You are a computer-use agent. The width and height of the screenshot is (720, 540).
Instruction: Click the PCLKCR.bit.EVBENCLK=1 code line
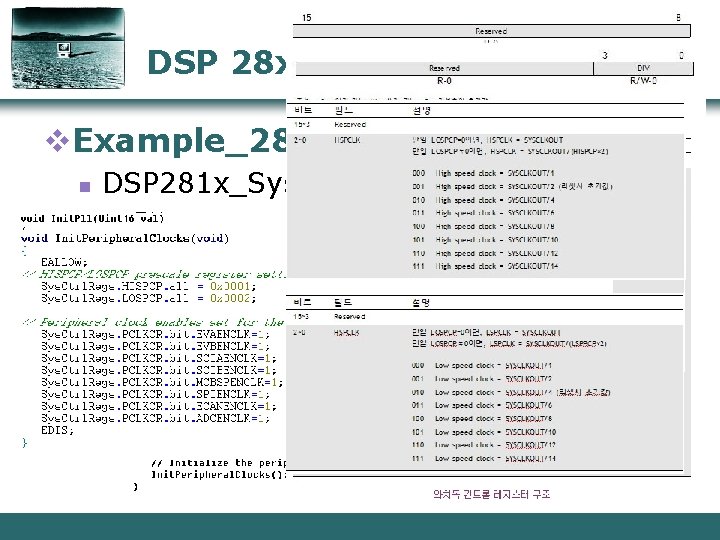pos(155,346)
